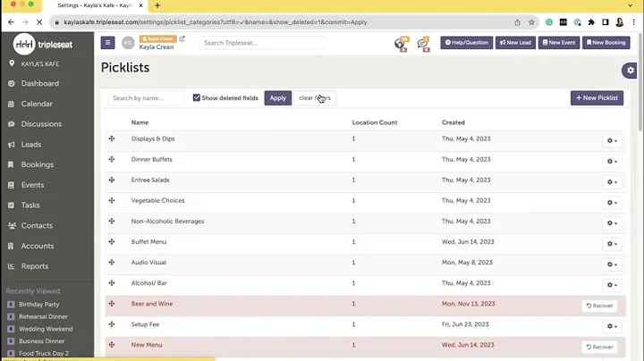
Task: Grab the move handle for Displays & Dips
Action: click(112, 139)
